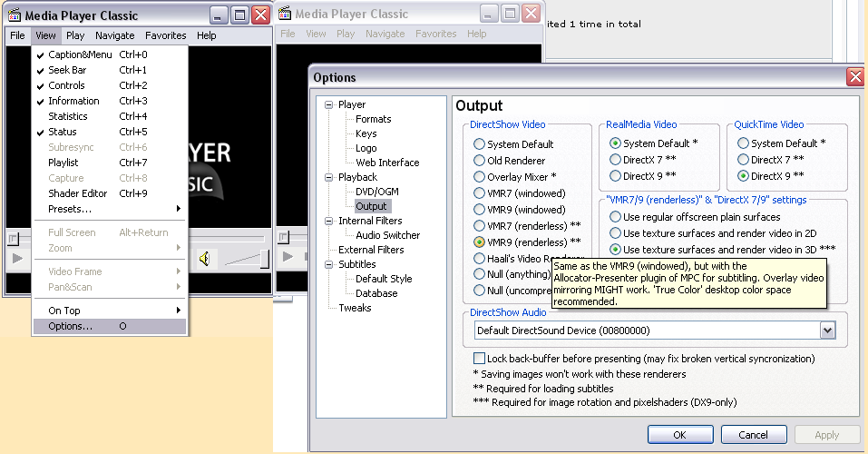Open Favorites menu in left player window
This screenshot has height=454, width=868.
(165, 35)
